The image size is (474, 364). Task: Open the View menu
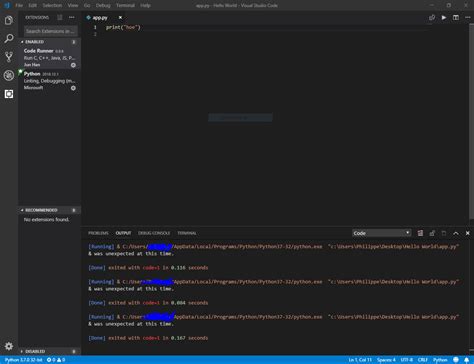point(73,5)
